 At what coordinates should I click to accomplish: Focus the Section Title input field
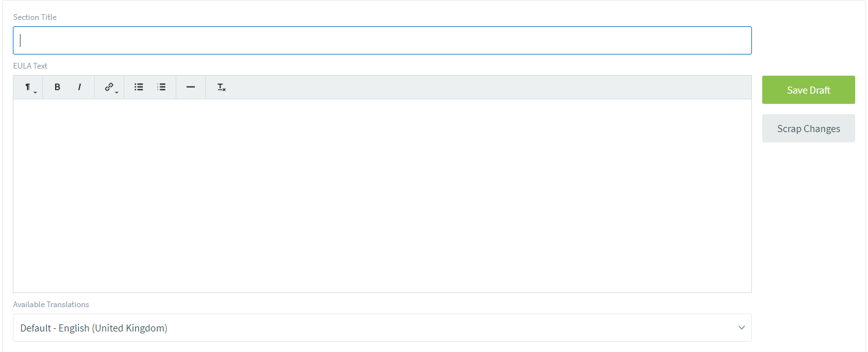[382, 40]
